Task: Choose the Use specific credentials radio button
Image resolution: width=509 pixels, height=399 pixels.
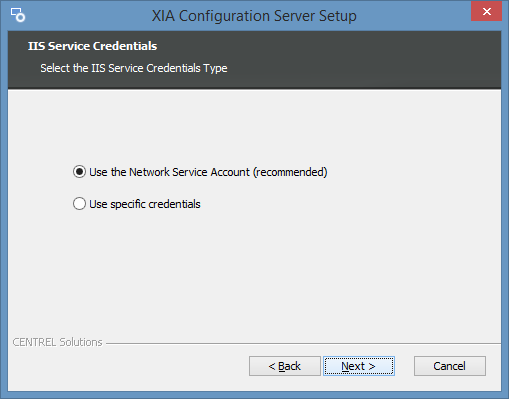Action: point(79,204)
